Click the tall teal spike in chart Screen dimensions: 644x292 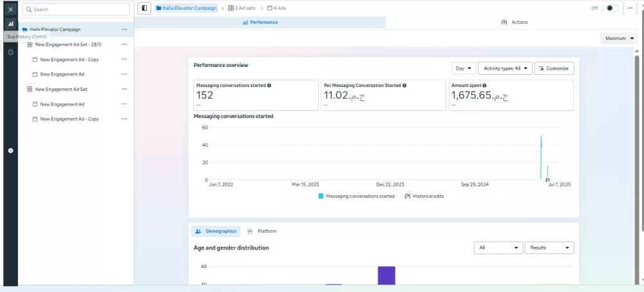tap(541, 157)
